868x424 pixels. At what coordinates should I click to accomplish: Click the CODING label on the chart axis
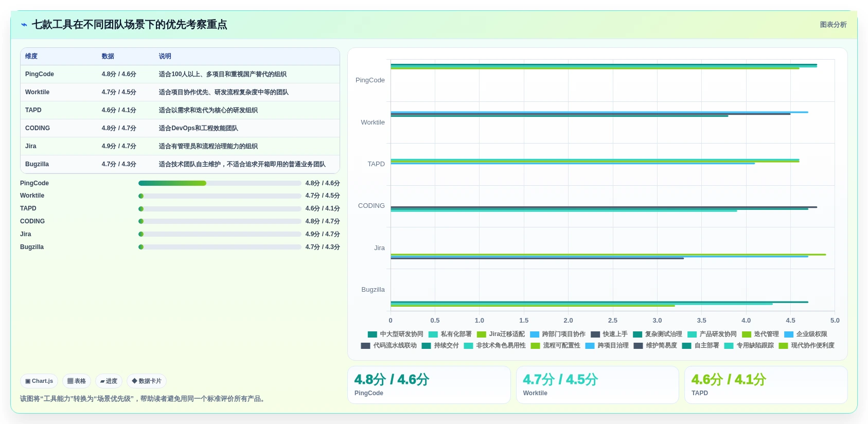[371, 206]
